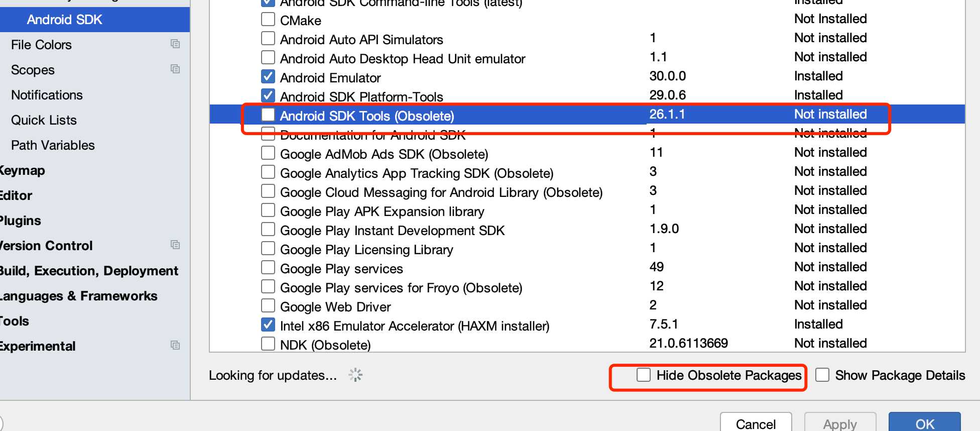980x431 pixels.
Task: Open the Keymap settings section
Action: pyautogui.click(x=22, y=170)
